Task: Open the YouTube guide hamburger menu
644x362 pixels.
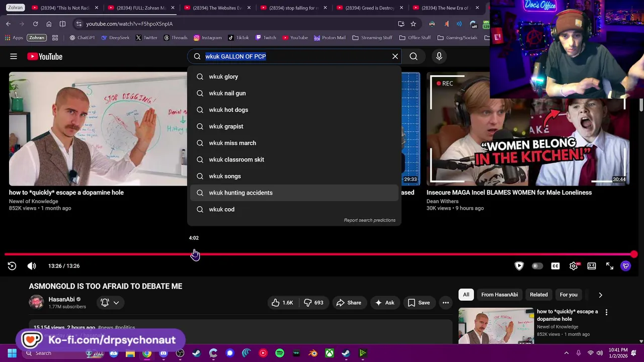Action: (14, 56)
